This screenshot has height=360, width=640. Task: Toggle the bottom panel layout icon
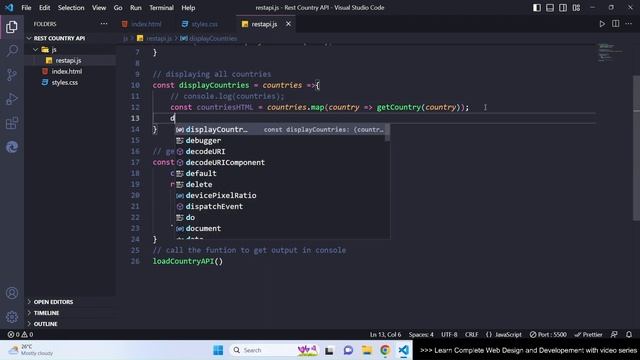pos(550,8)
